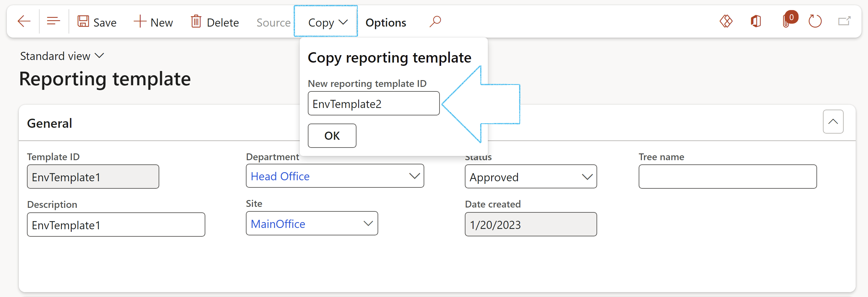Click the Date created field
Image resolution: width=868 pixels, height=297 pixels.
point(531,225)
